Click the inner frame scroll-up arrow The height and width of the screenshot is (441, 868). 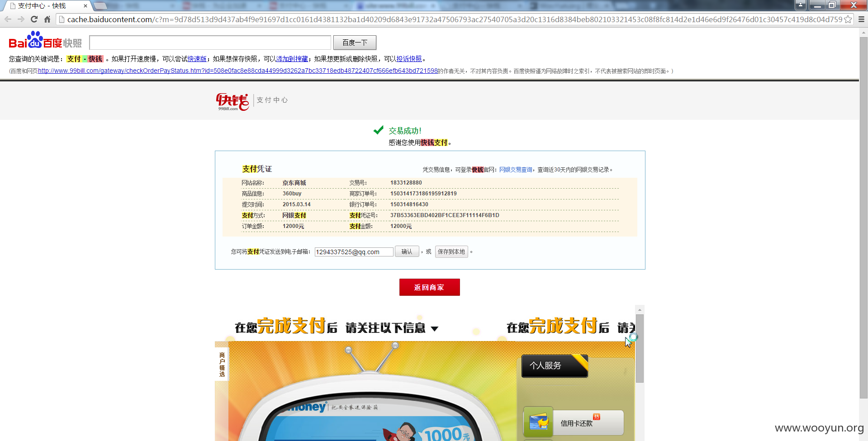point(639,309)
